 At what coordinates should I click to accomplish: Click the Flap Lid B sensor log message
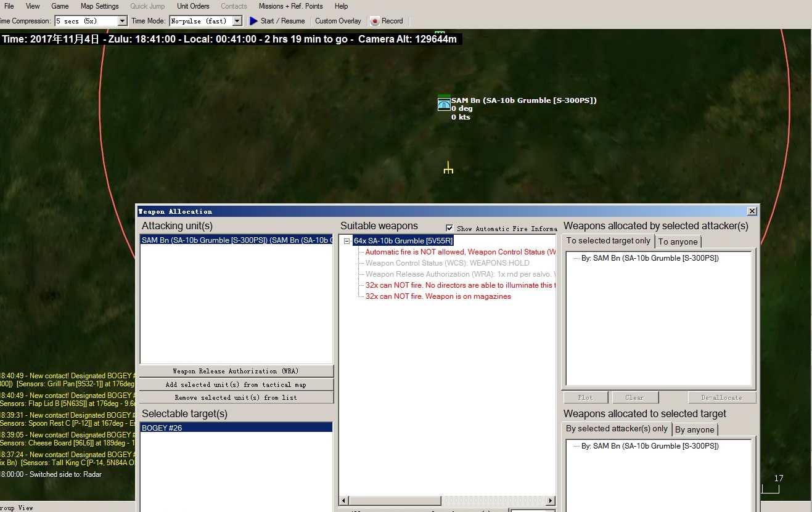[x=68, y=400]
